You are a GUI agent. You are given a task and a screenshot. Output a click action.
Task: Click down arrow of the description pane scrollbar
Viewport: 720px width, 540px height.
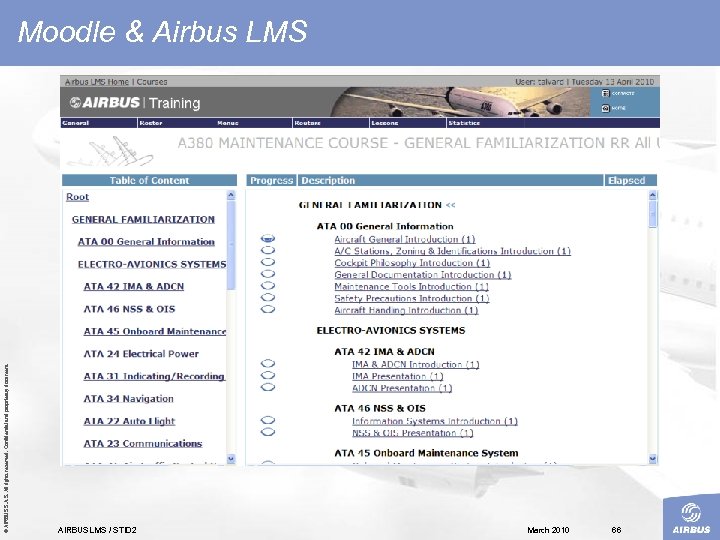click(653, 459)
